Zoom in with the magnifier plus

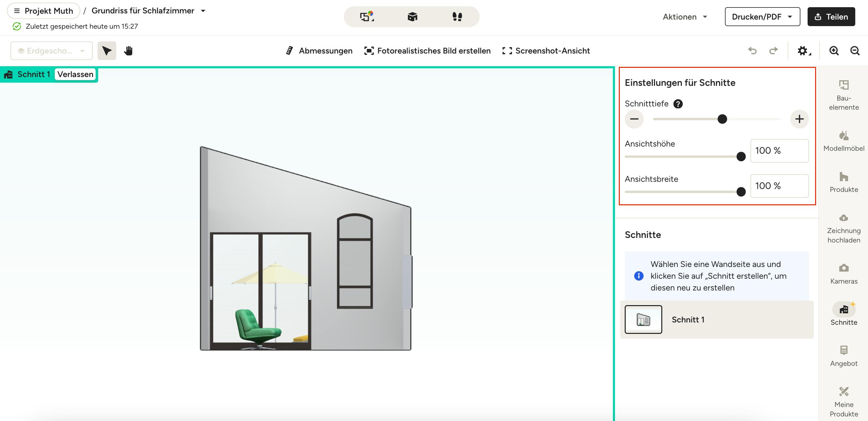[834, 51]
